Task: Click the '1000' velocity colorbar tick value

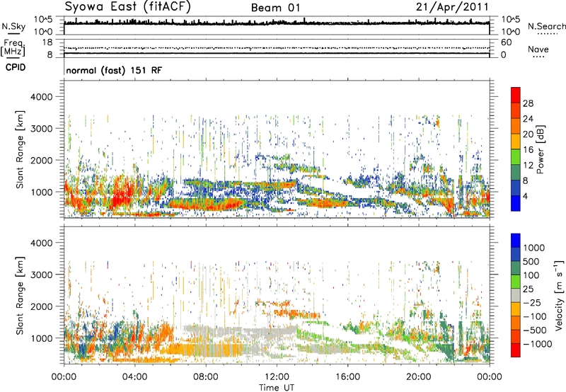Action: (534, 248)
